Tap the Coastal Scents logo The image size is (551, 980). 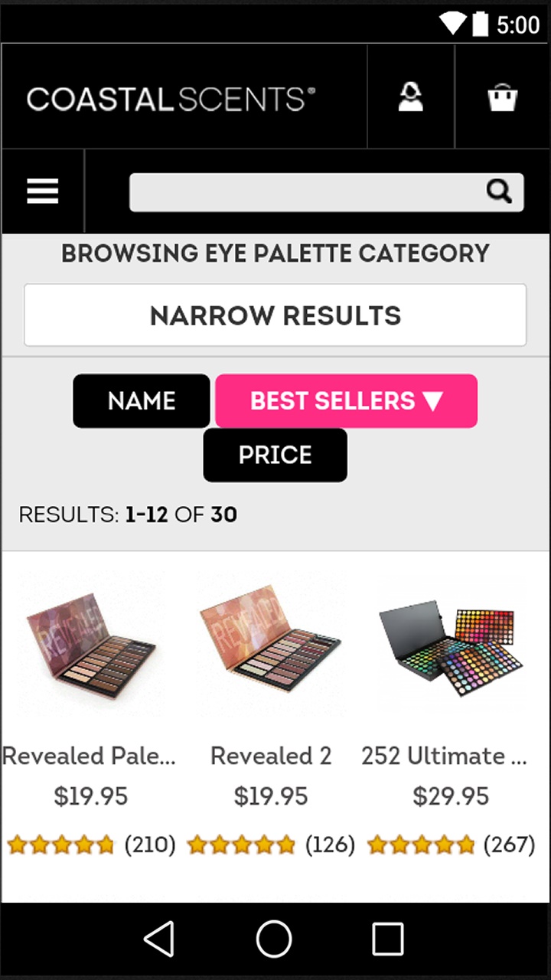click(x=171, y=99)
